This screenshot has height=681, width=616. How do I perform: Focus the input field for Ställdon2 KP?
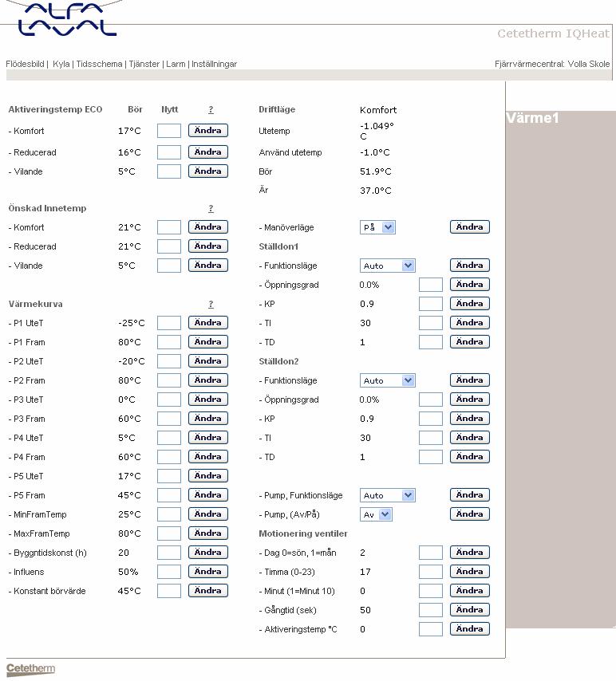click(431, 419)
